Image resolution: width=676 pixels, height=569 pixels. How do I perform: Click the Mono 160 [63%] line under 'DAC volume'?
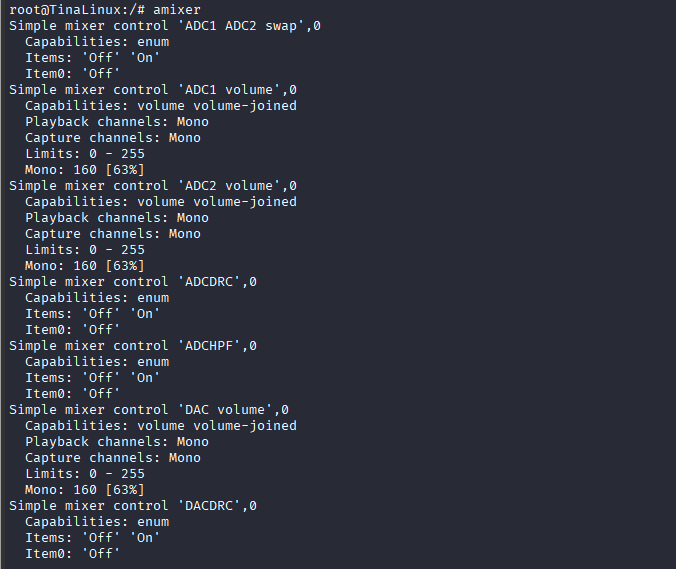(x=84, y=490)
